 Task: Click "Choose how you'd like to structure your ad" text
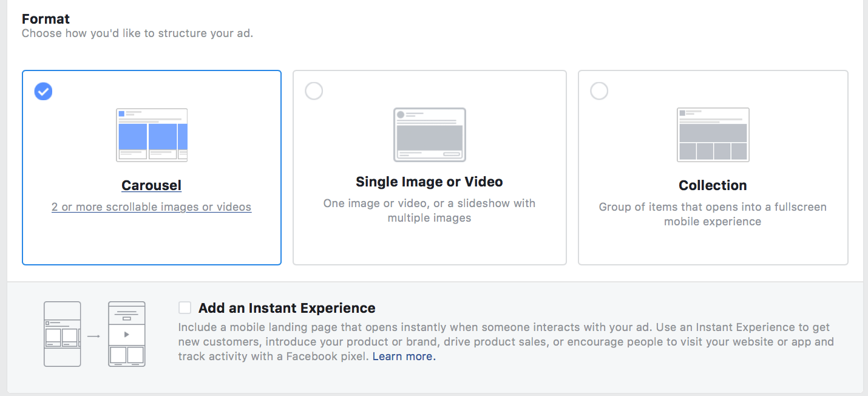pos(138,33)
